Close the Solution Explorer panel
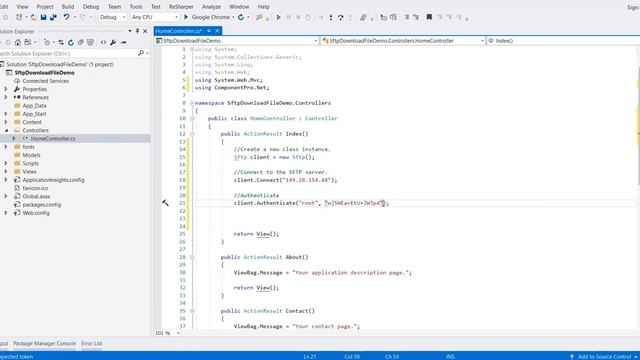 click(x=145, y=31)
